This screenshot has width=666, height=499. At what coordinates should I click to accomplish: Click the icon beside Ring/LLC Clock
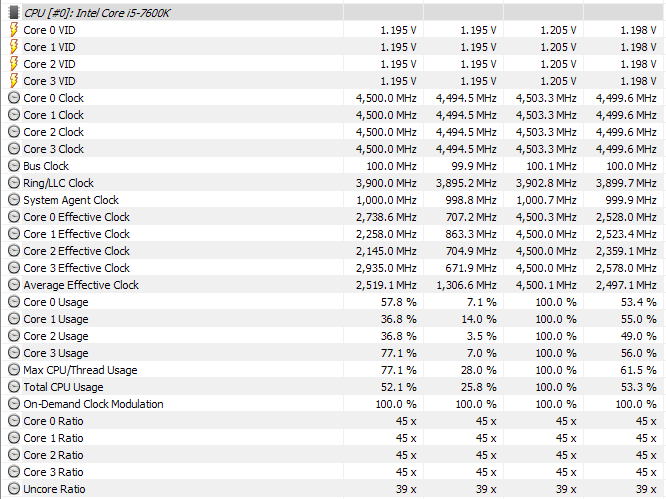pos(14,183)
